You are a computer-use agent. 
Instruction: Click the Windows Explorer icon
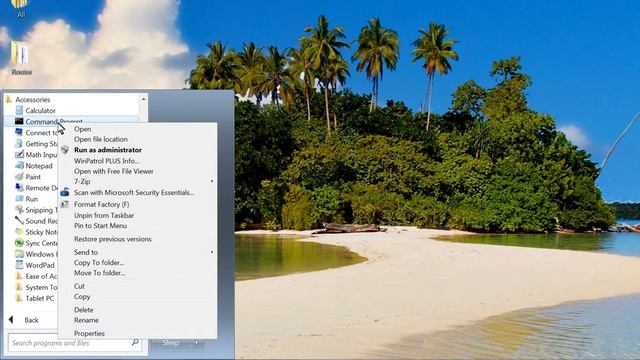(19, 253)
